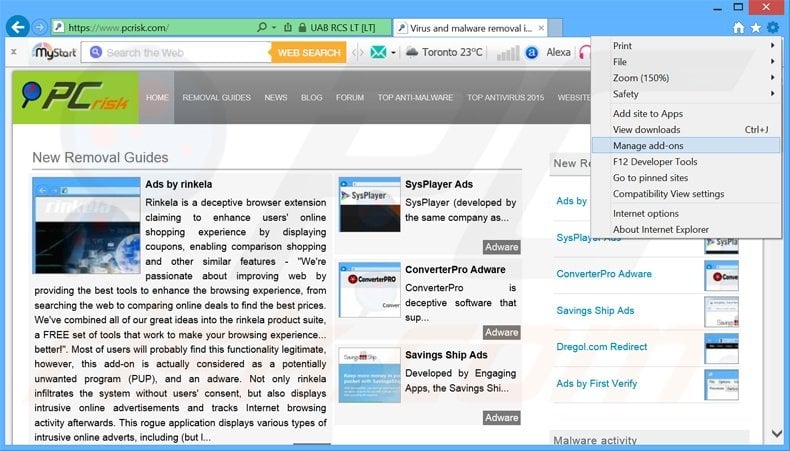Click Adware tag under Savings Ship Ads
Image resolution: width=790 pixels, height=451 pixels.
click(501, 418)
